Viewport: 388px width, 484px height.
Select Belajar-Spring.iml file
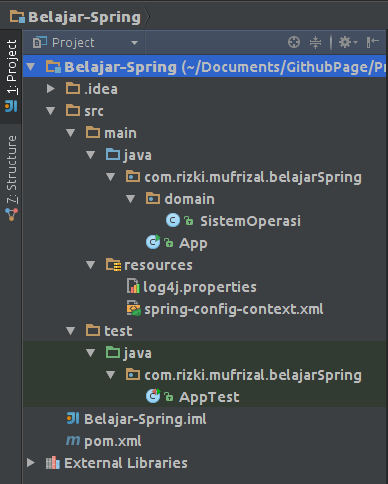[145, 419]
